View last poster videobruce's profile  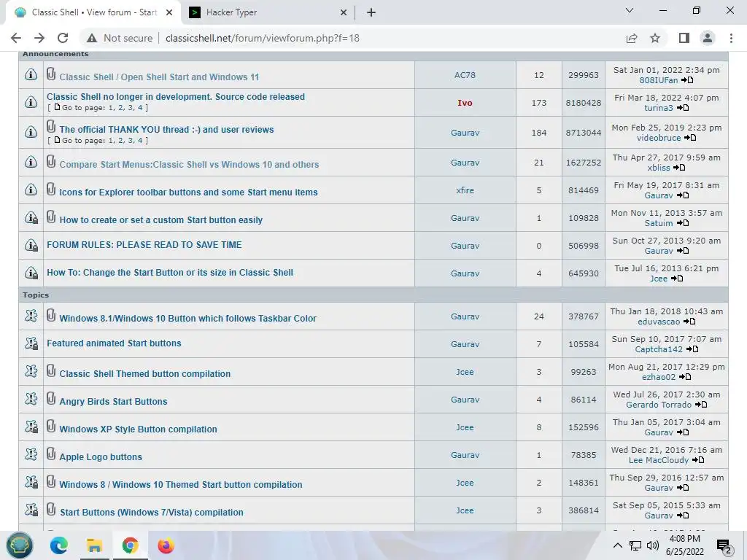coord(659,138)
